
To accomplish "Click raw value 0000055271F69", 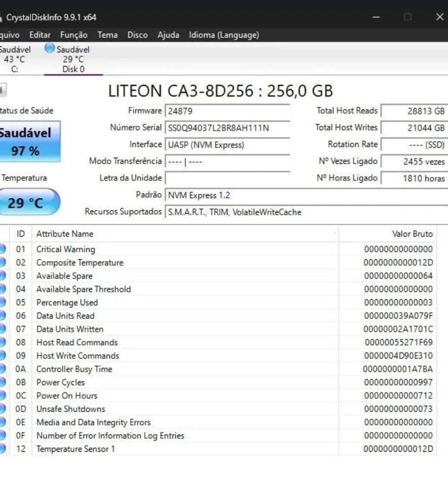I will tap(399, 342).
